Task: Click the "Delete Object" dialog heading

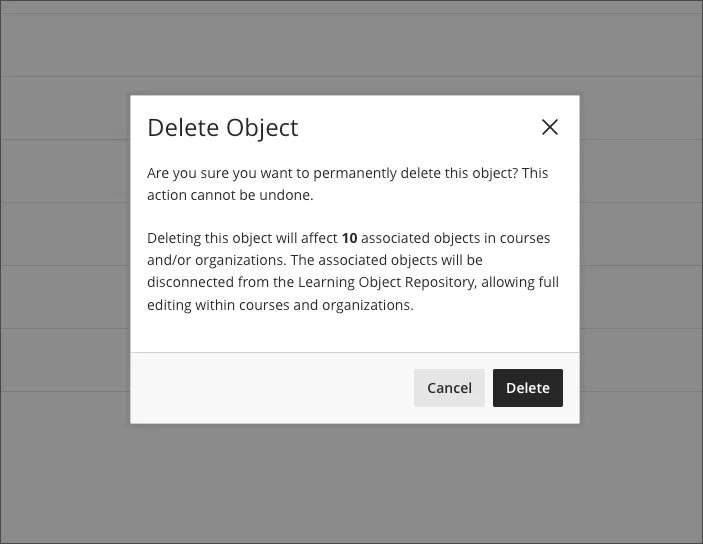Action: click(x=222, y=127)
